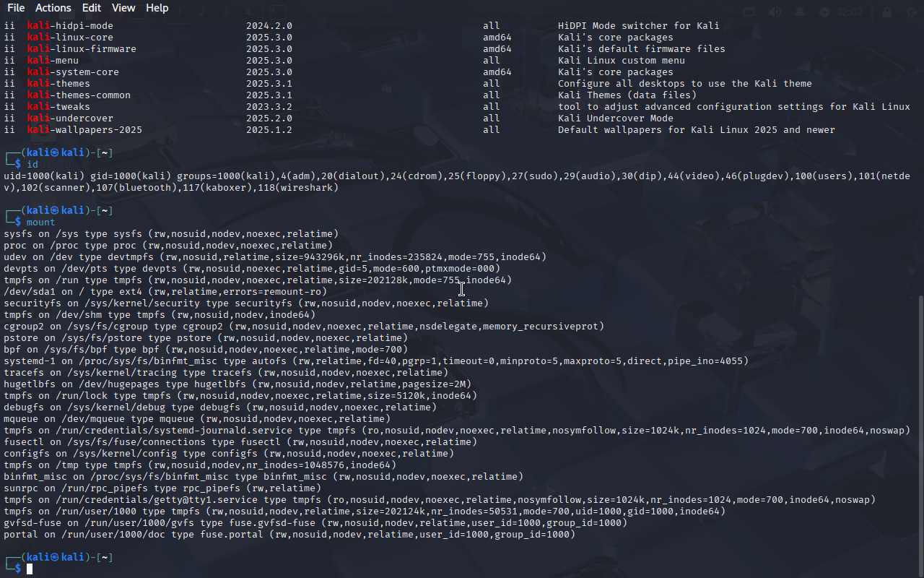Click the 'getty@tty1.service' credentials mount line
The width and height of the screenshot is (924, 578).
pyautogui.click(x=440, y=500)
